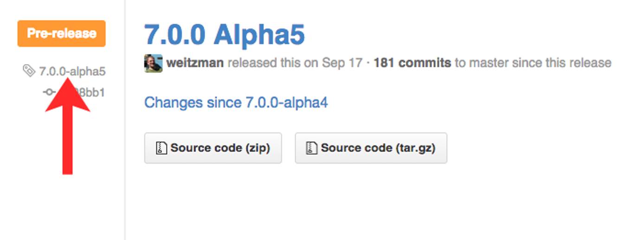The height and width of the screenshot is (240, 644).
Task: Open Changes since 7.0.0-alpha4 link
Action: (x=236, y=102)
